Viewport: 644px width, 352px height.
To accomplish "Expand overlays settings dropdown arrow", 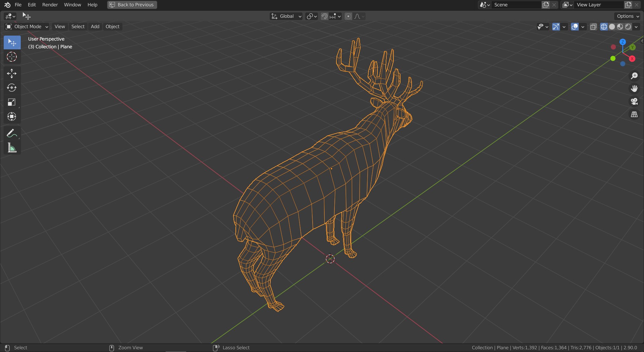I will tap(583, 27).
